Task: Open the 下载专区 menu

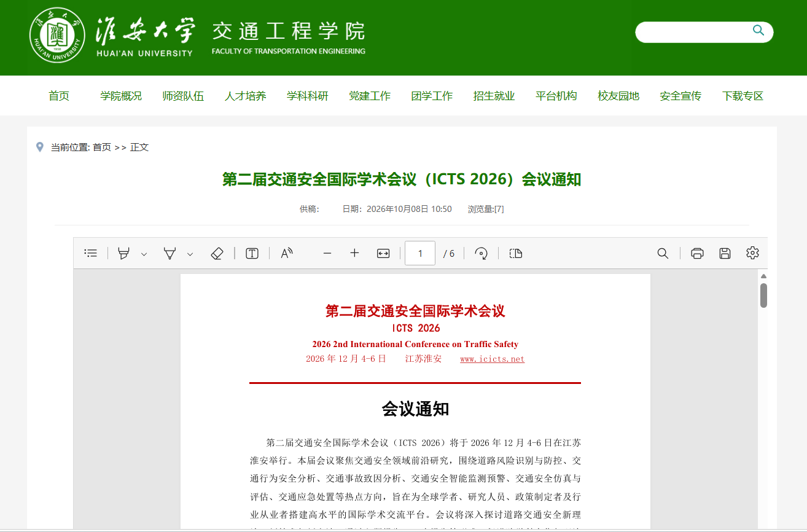Action: click(743, 96)
